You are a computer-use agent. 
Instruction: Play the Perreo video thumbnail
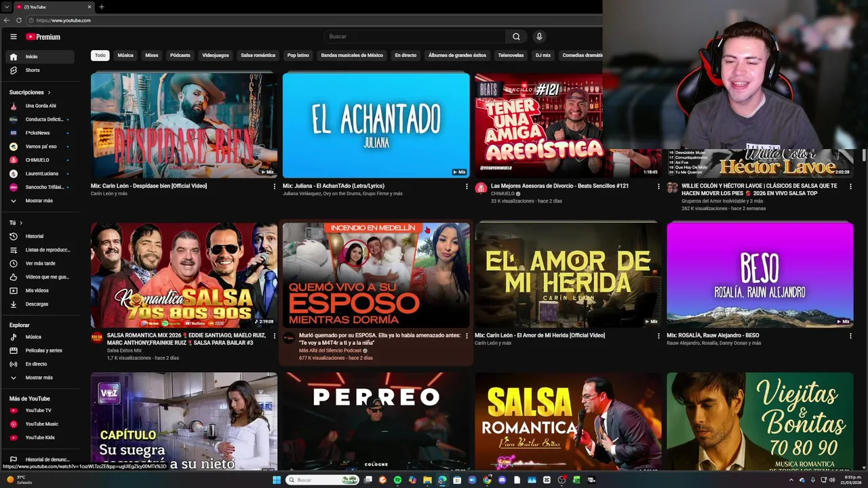(376, 422)
